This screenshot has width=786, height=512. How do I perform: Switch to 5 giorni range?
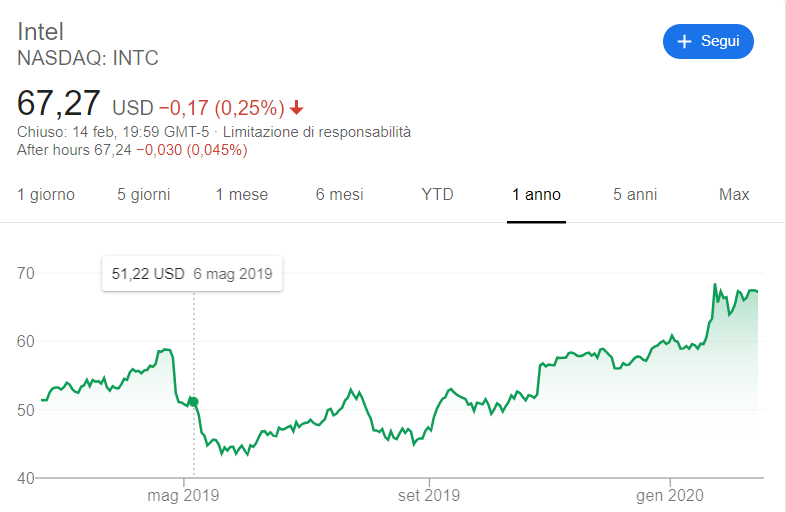[x=144, y=195]
